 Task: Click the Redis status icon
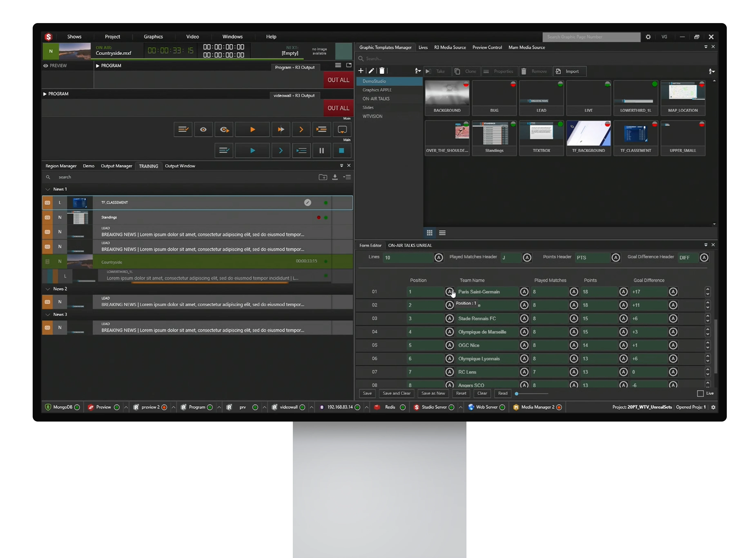pos(377,407)
